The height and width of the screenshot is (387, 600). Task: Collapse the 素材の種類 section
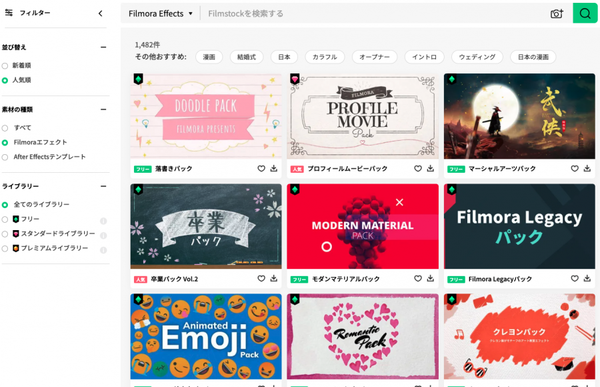[x=103, y=109]
